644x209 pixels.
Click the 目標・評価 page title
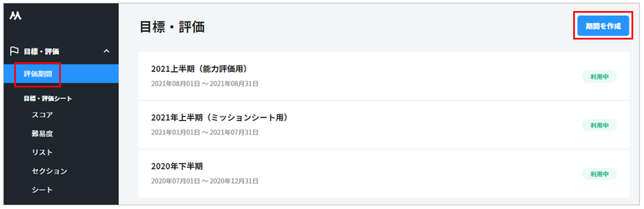pos(172,27)
